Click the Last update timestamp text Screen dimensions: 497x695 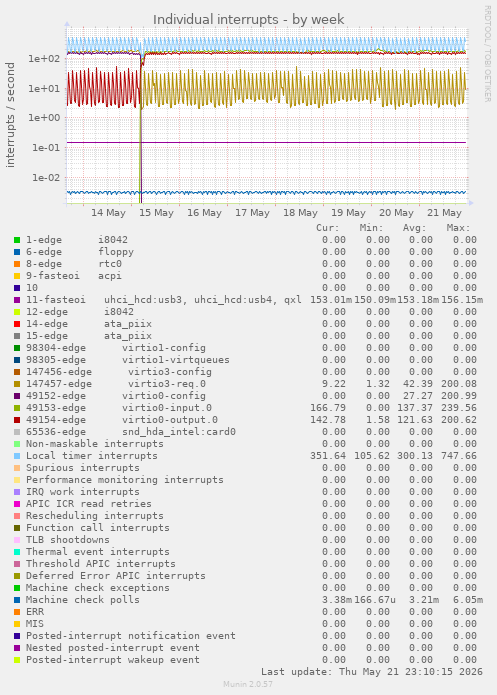pyautogui.click(x=372, y=672)
